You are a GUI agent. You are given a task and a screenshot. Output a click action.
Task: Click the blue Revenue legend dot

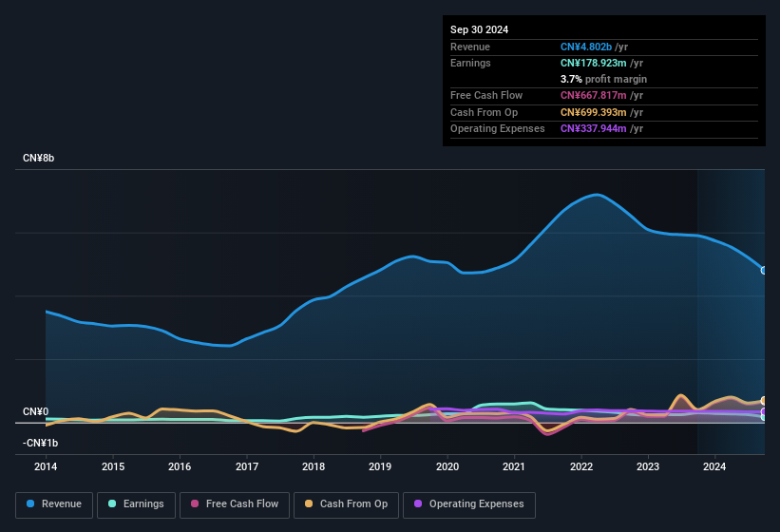[x=31, y=504]
